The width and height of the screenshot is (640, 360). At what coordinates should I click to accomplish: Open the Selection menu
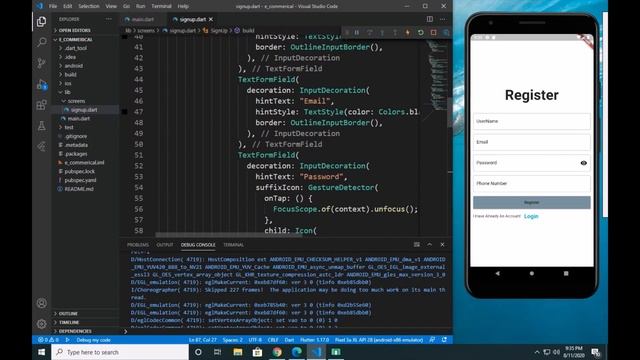click(x=89, y=6)
